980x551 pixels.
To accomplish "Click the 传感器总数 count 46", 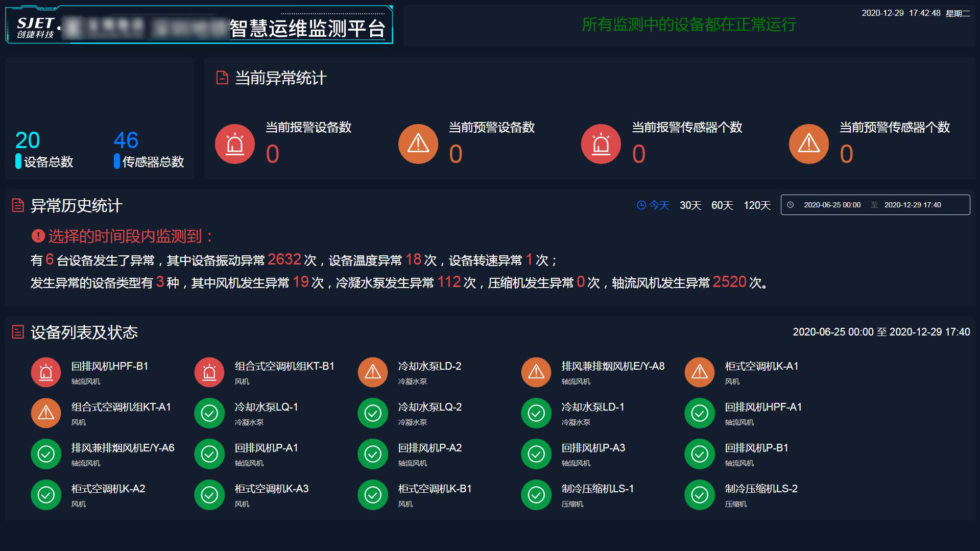I will pyautogui.click(x=126, y=140).
